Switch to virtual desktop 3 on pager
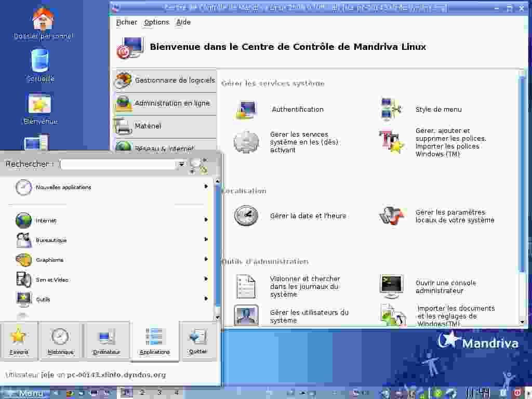The height and width of the screenshot is (399, 532). (x=159, y=393)
